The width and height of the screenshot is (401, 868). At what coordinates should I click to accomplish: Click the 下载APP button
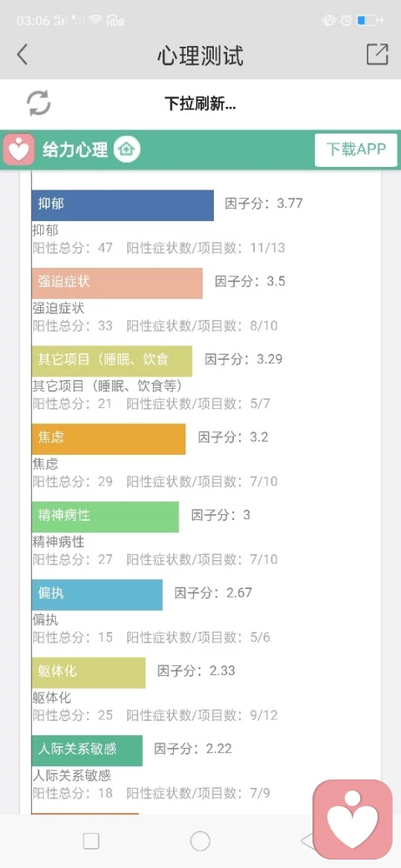[x=356, y=150]
